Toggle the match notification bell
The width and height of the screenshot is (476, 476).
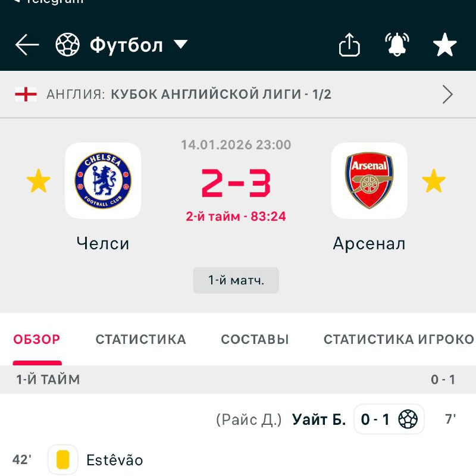397,45
